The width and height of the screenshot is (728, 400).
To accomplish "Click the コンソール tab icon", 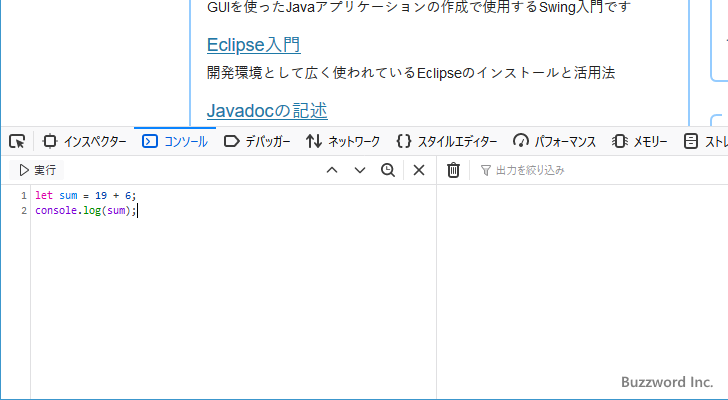I will pos(150,141).
